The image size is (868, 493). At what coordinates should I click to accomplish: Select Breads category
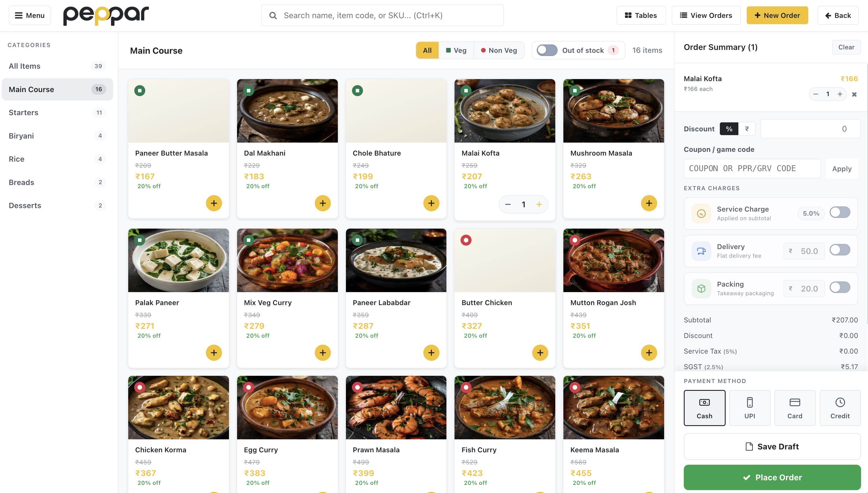pyautogui.click(x=57, y=182)
